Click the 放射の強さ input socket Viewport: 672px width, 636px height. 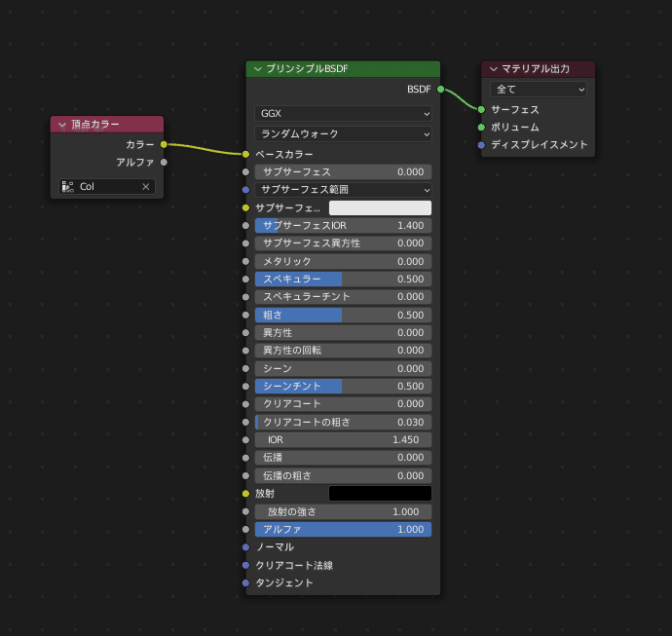pos(245,511)
